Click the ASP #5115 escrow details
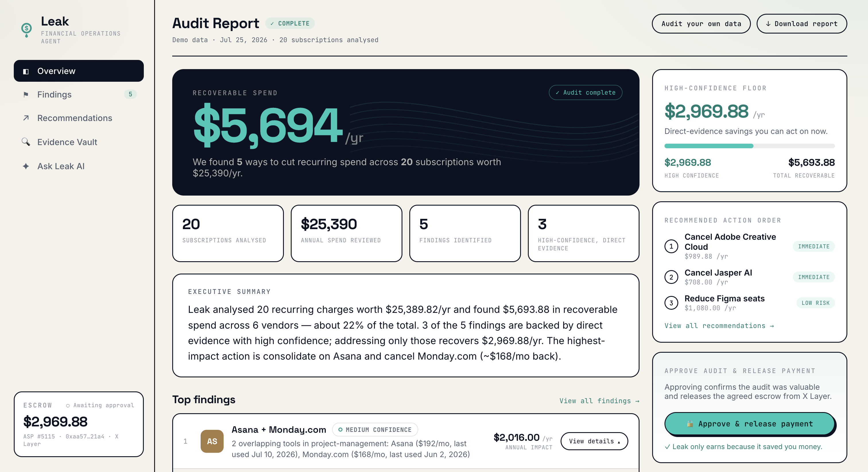 point(71,440)
